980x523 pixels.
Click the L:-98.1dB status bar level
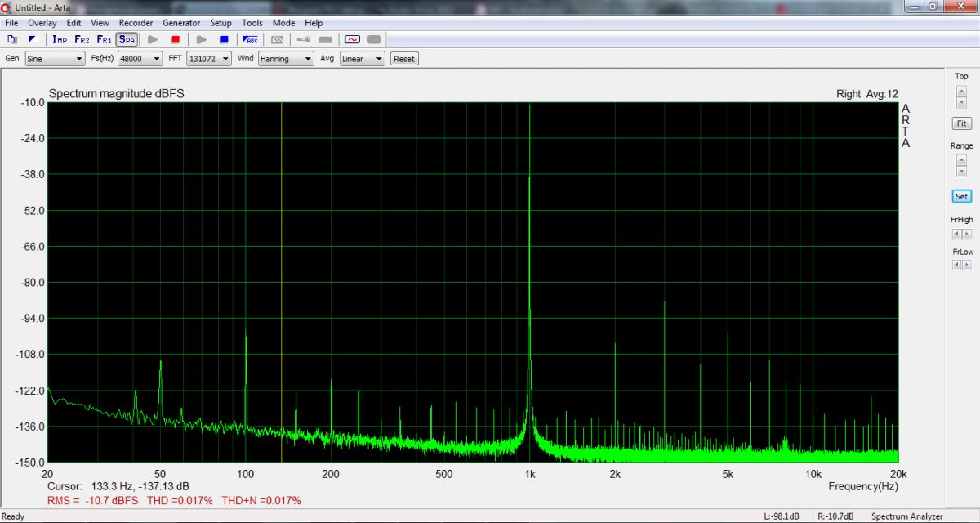[x=782, y=516]
